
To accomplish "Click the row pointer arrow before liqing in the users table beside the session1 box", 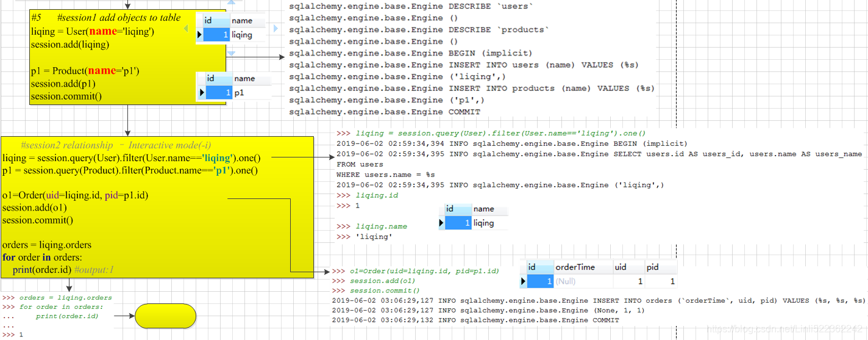I will (x=199, y=35).
